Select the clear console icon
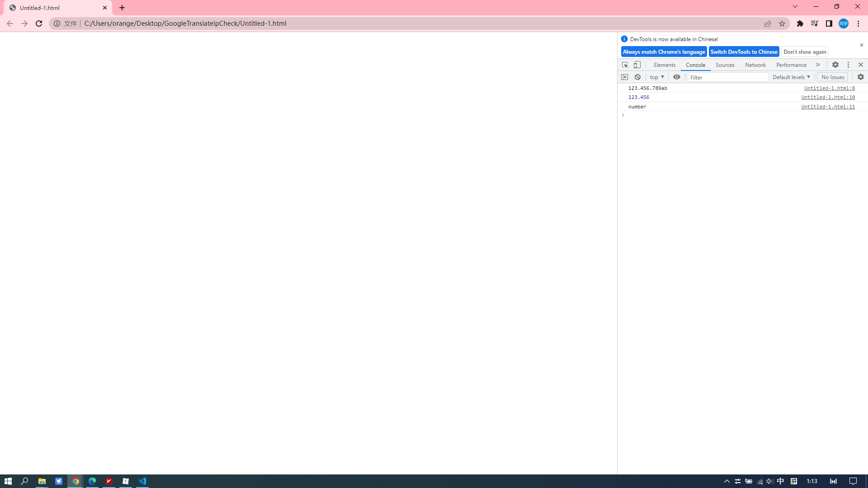868x488 pixels. tap(637, 77)
